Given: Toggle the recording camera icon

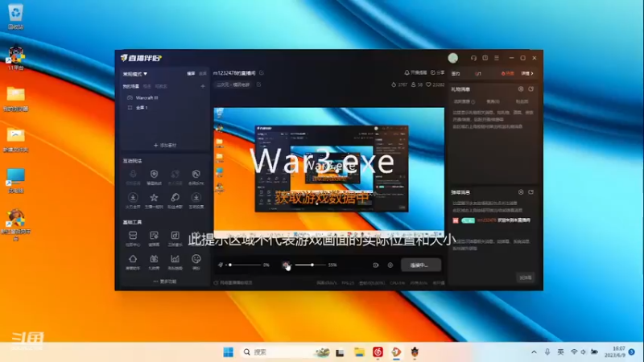Looking at the screenshot, I should tap(375, 265).
